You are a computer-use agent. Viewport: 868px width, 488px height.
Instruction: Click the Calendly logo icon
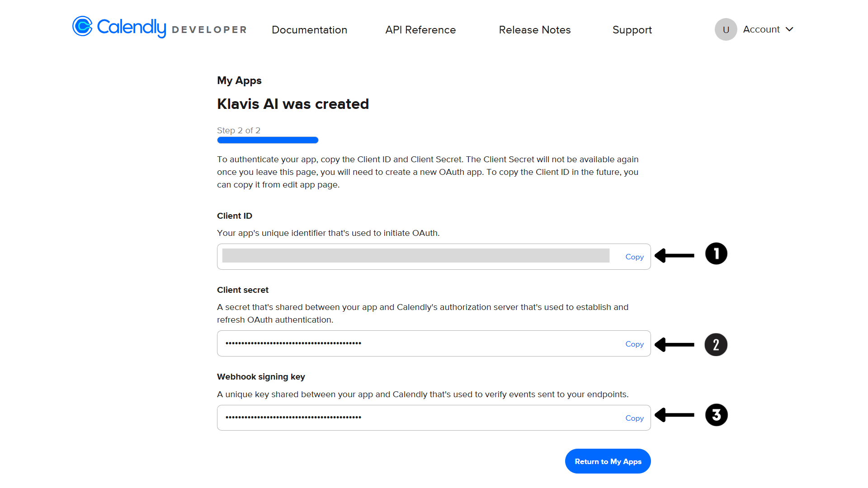82,27
